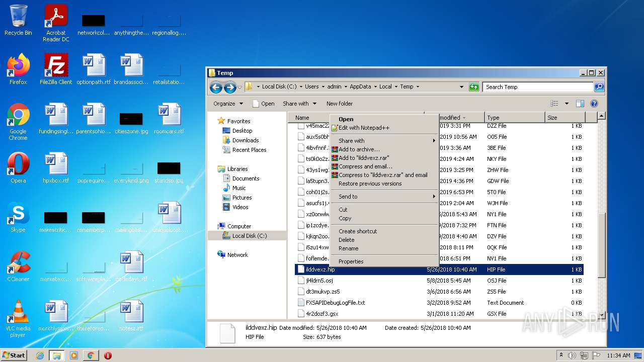The height and width of the screenshot is (362, 644).
Task: Click the search magnifier icon
Action: click(x=599, y=87)
